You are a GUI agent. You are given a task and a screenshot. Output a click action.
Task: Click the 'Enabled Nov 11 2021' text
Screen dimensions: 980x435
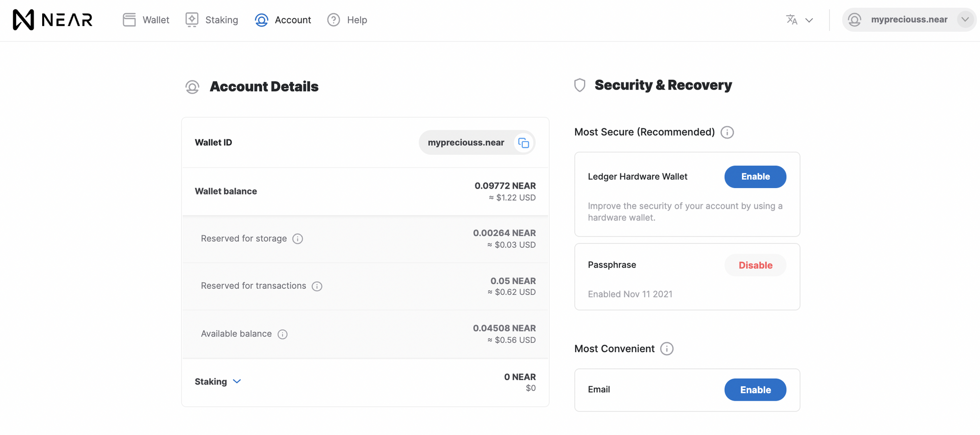coord(630,294)
